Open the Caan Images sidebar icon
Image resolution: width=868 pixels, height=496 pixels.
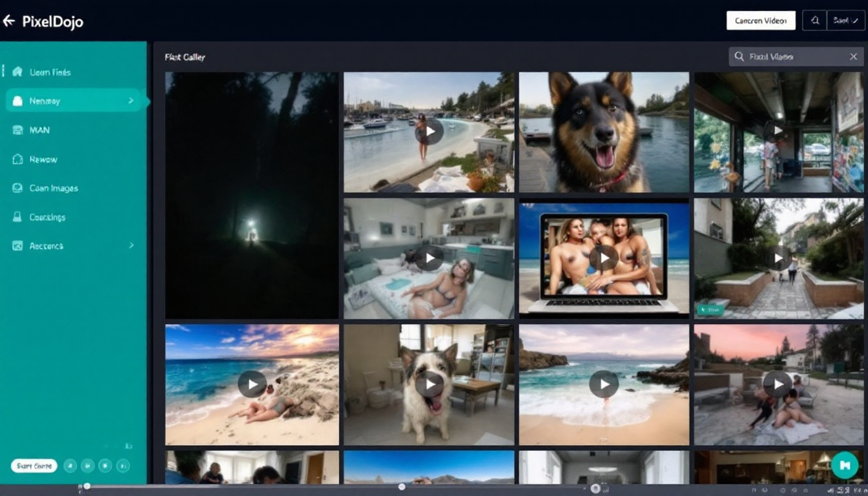[19, 188]
